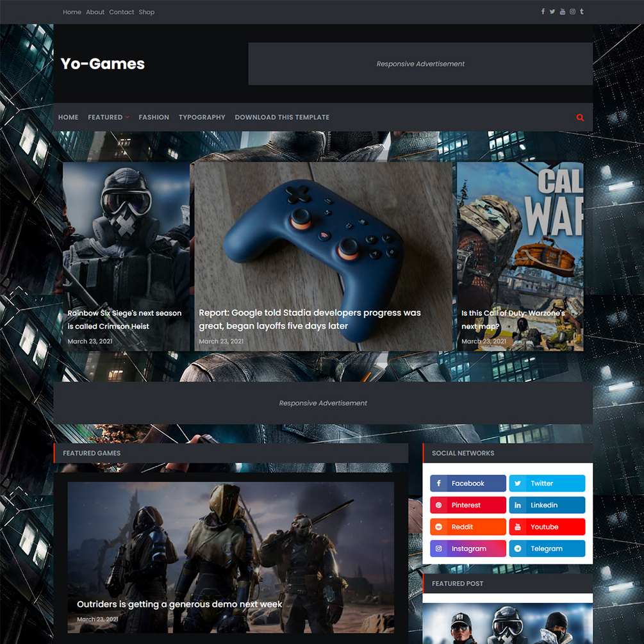Go to Home in the top bar
This screenshot has width=644, height=644.
point(72,12)
